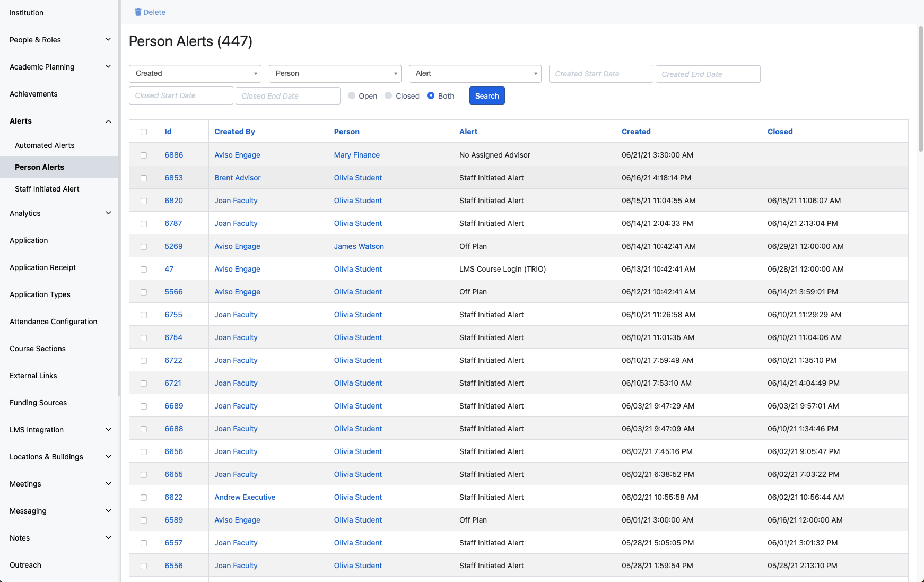This screenshot has width=924, height=582.
Task: Expand the Meetings menu
Action: coord(108,484)
